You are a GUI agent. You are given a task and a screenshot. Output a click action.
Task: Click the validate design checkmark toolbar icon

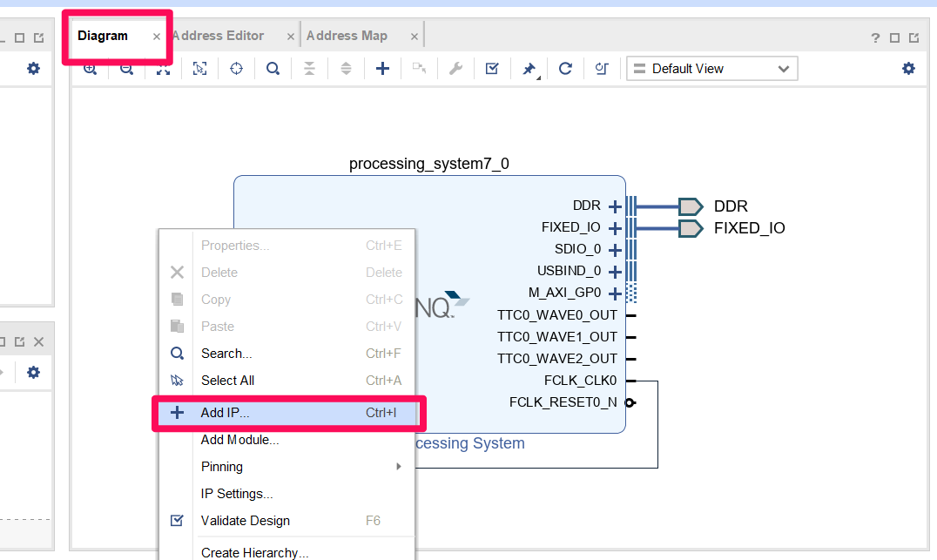pos(492,69)
